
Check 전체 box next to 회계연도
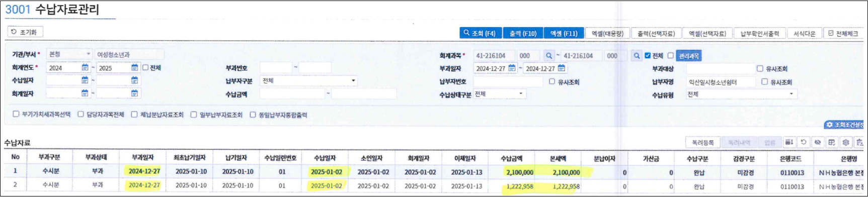click(145, 67)
